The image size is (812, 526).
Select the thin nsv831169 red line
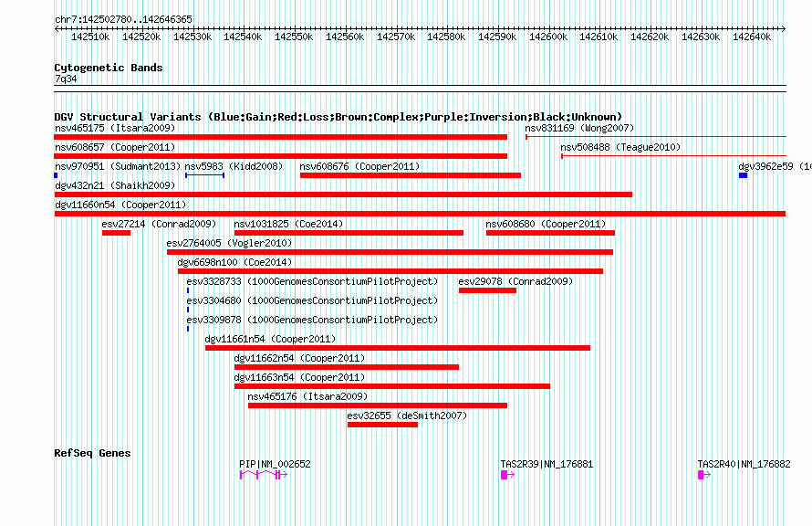[656, 137]
